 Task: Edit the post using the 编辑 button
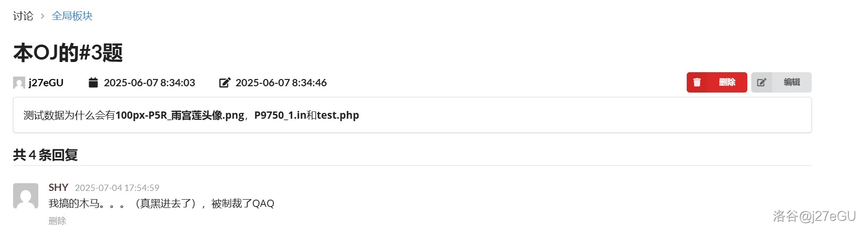coord(781,82)
